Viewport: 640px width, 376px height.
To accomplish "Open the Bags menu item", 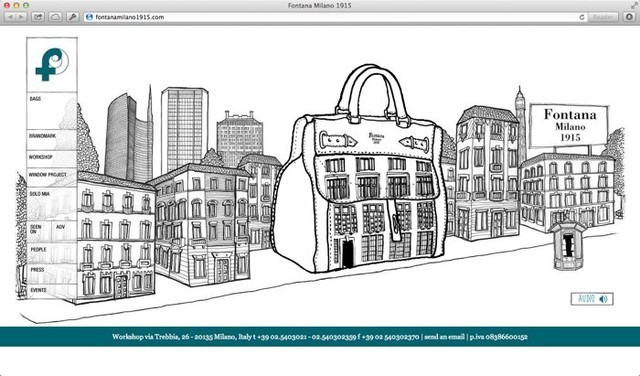I will (x=36, y=99).
